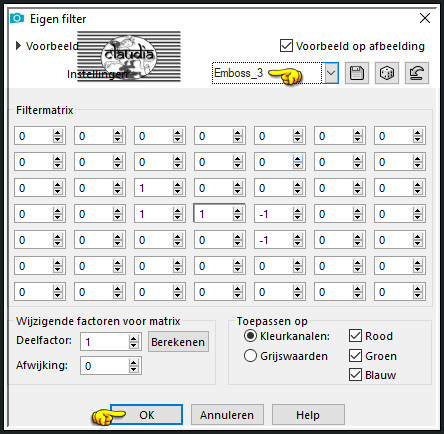The width and height of the screenshot is (444, 434).
Task: Click the Emboss_3 preset name field
Action: click(267, 73)
